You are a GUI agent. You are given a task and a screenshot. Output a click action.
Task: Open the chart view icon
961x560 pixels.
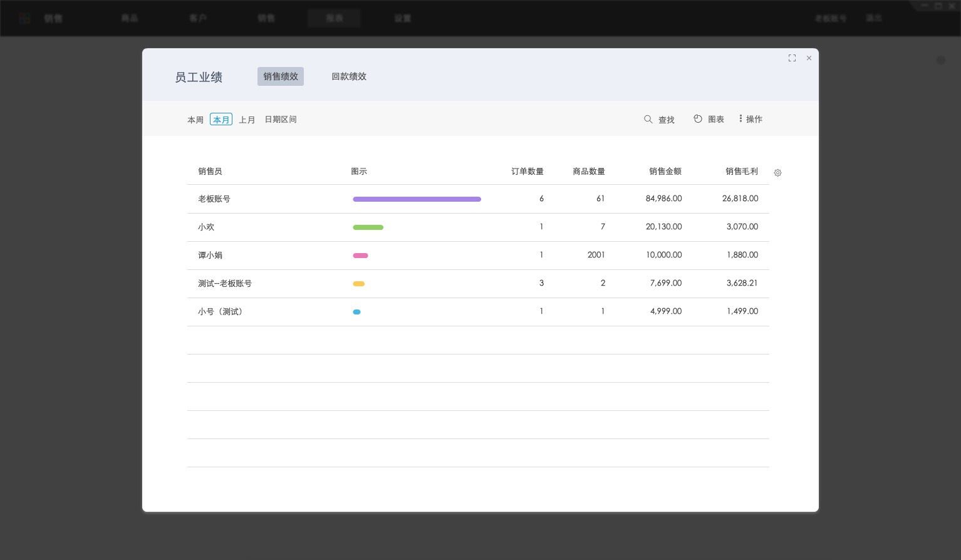[698, 119]
